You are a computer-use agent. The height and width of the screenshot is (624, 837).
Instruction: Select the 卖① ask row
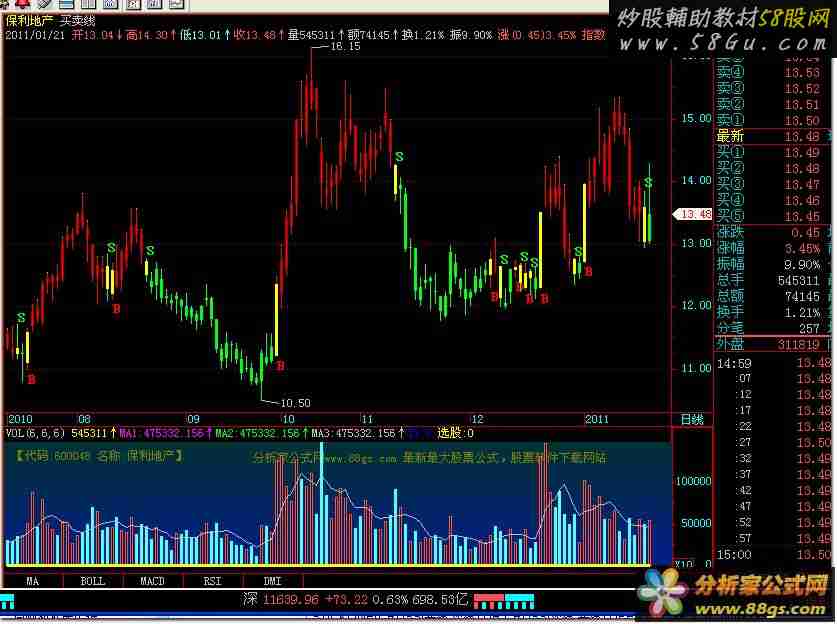(x=773, y=120)
